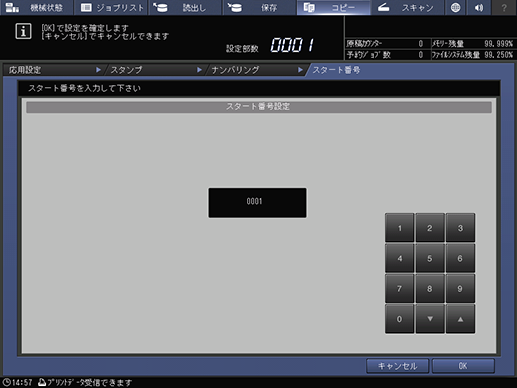Go back to ナンバリング breadcrumb
The image size is (517, 388).
pos(256,70)
